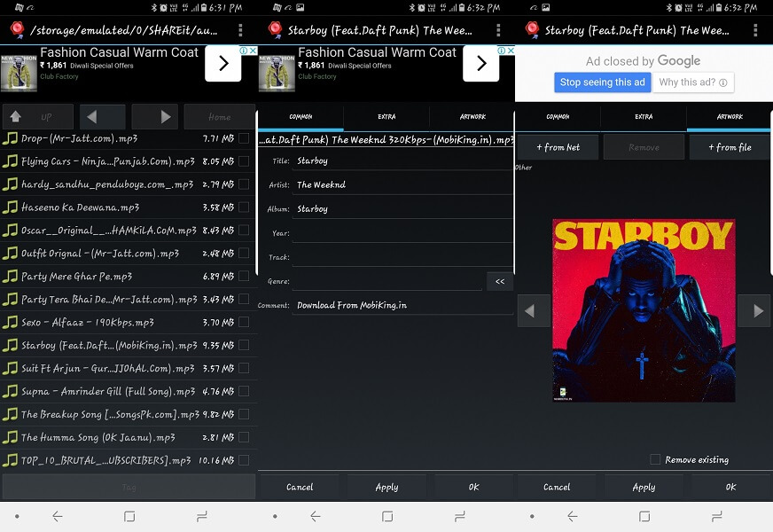Tick the checkbox for TOP_10_BRUTAL mp3

[x=244, y=460]
